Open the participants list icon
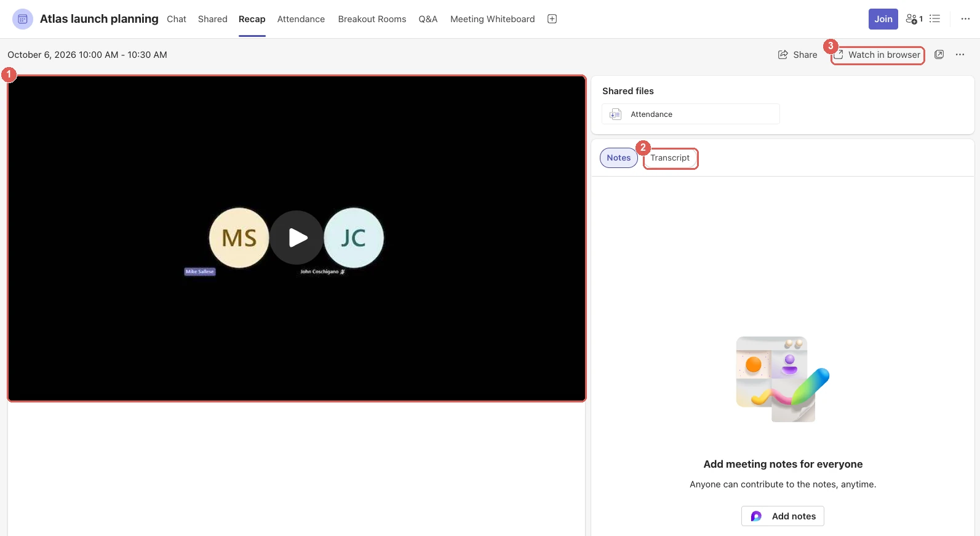980x536 pixels. coord(914,19)
